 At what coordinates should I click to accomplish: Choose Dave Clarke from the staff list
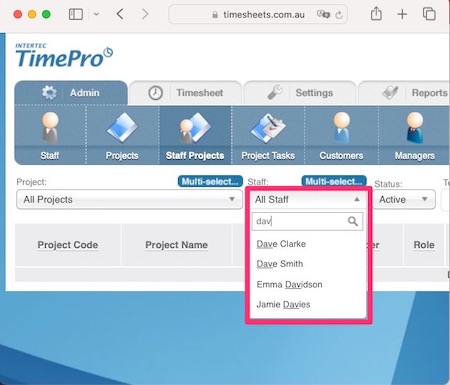point(281,244)
